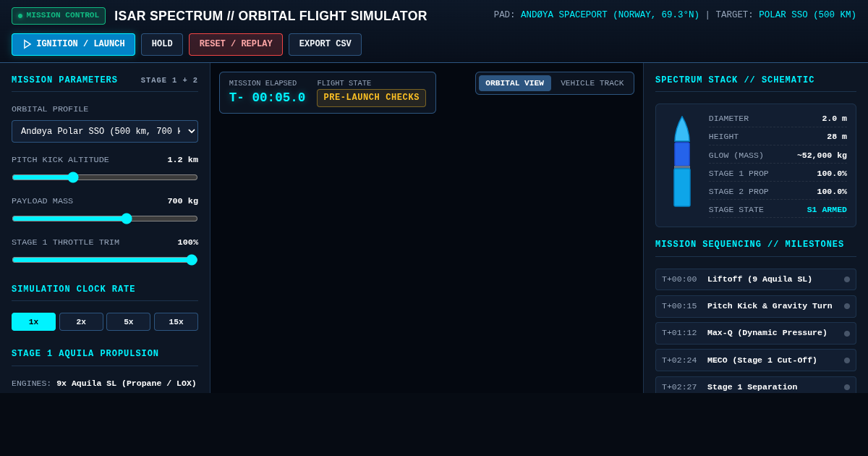The image size is (868, 456).
Task: Set simulation clock rate to 5x
Action: (x=128, y=321)
